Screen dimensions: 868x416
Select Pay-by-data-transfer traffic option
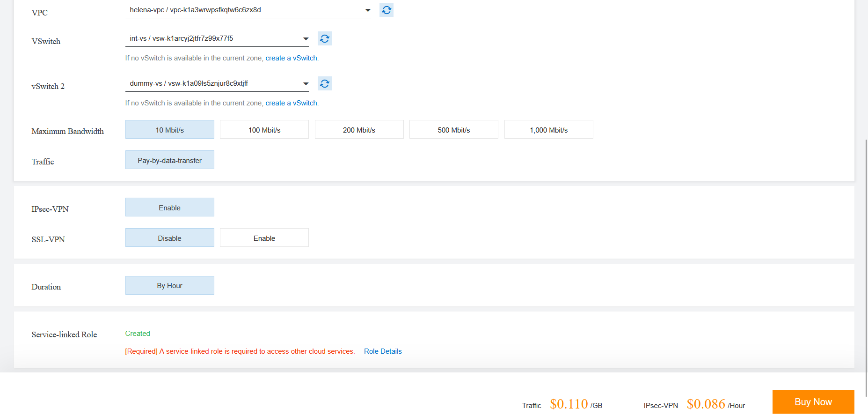click(169, 160)
